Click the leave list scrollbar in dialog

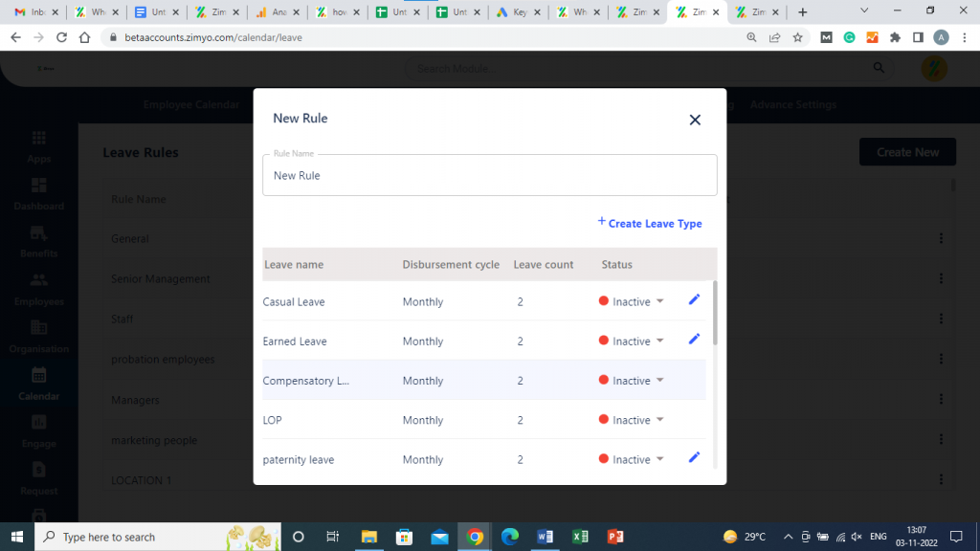[715, 313]
